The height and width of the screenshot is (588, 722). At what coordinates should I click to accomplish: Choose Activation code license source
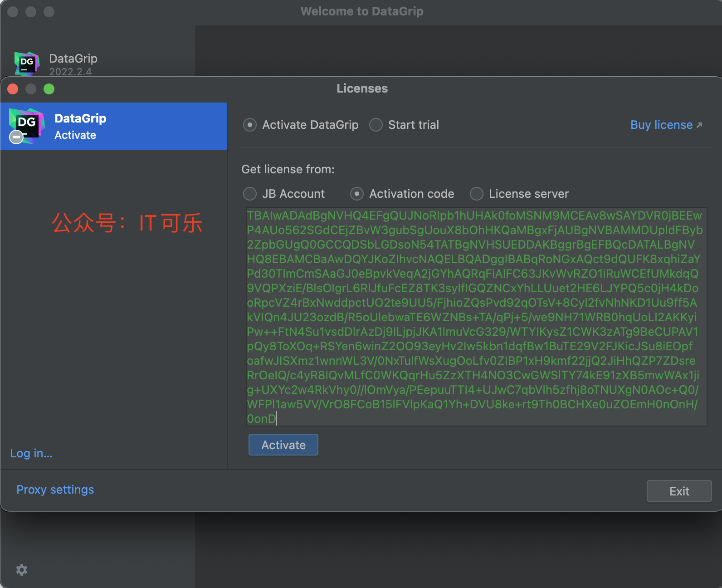pyautogui.click(x=357, y=194)
